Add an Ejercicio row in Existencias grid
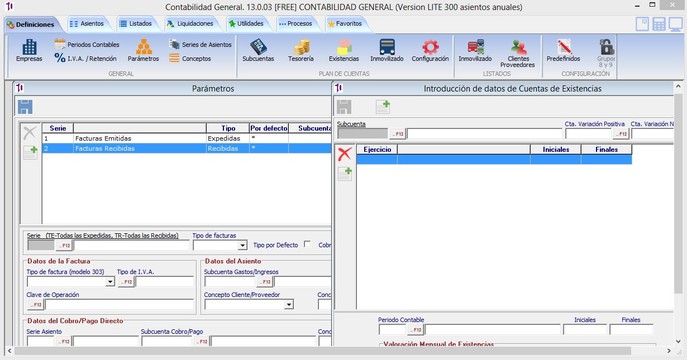 tap(345, 174)
